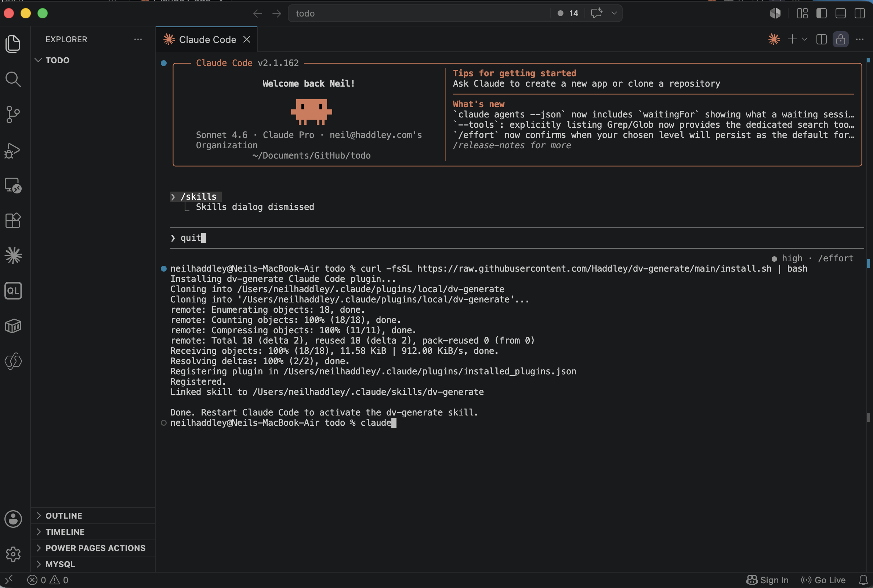Open the remote window status bar icon
This screenshot has height=588, width=873.
(x=9, y=580)
